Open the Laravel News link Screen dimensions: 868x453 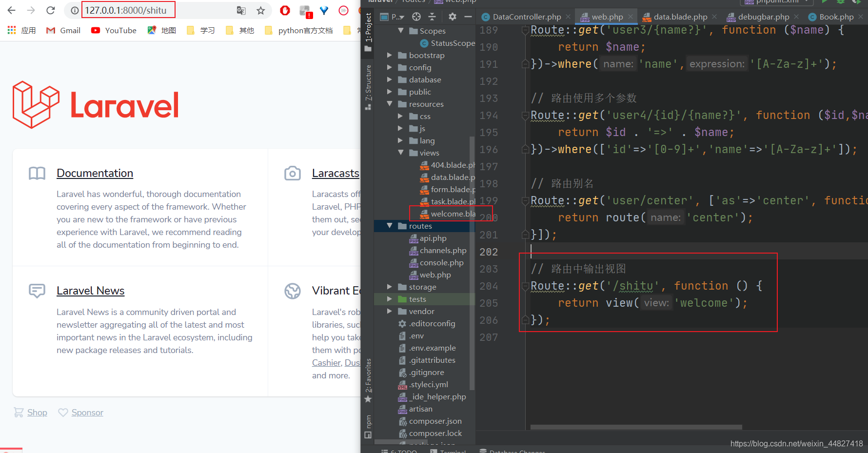coord(90,291)
